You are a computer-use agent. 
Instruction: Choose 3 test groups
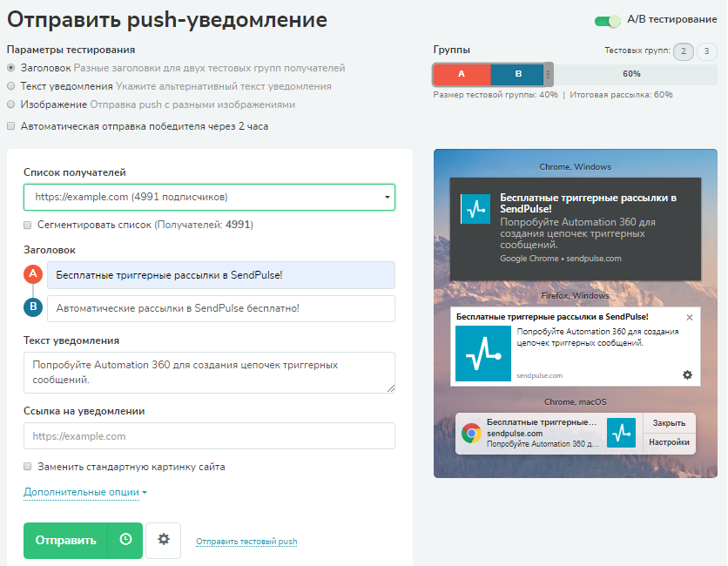point(706,51)
